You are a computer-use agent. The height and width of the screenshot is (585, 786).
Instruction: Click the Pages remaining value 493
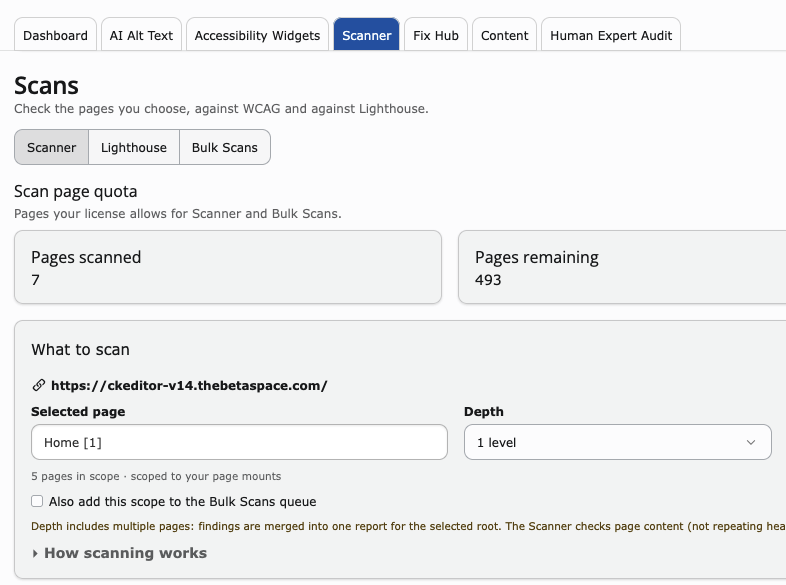(488, 280)
